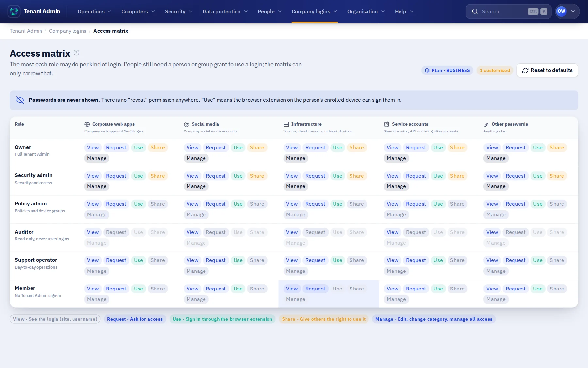Expand the Security menu
Viewport: 588px width, 368px height.
(x=179, y=11)
